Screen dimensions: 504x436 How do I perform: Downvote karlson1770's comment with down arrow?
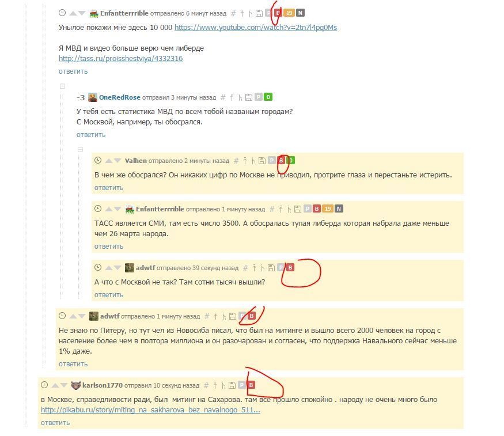coord(63,385)
